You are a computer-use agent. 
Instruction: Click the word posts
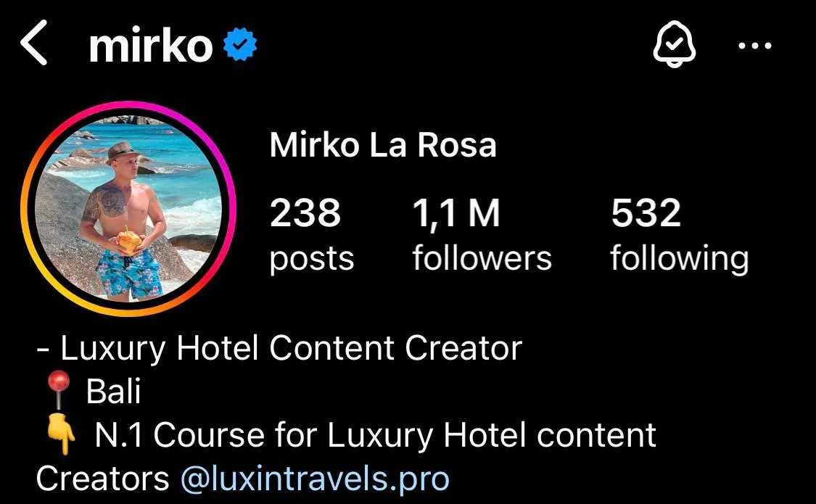tap(312, 259)
